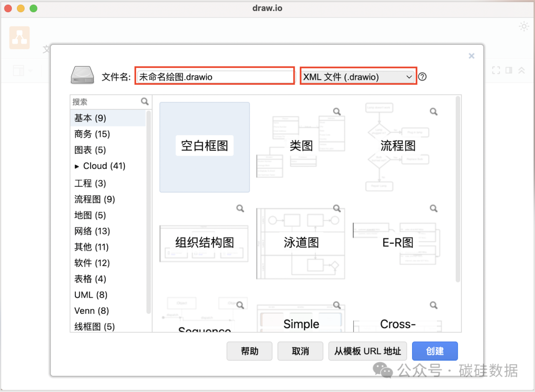Choose the 流程图 (9) category
The height and width of the screenshot is (392, 535).
point(95,199)
